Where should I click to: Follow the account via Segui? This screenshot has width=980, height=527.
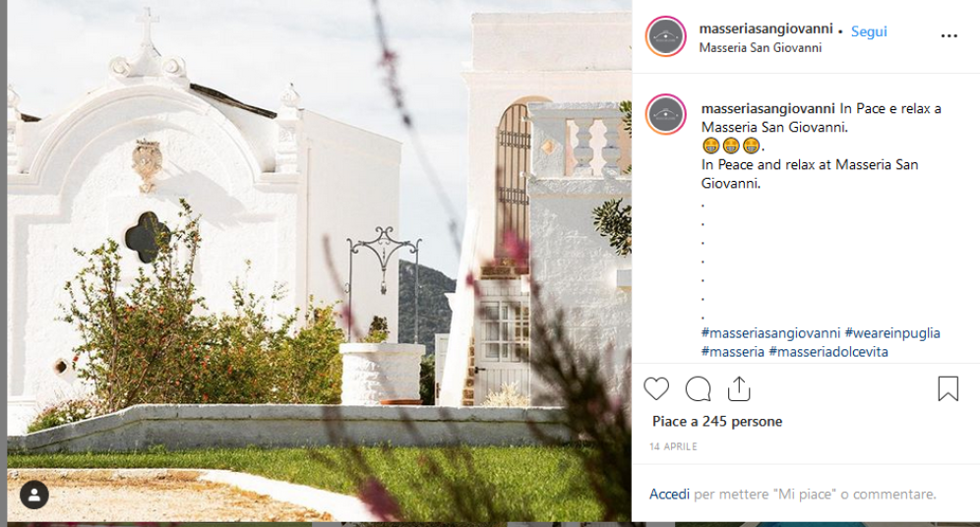click(869, 31)
